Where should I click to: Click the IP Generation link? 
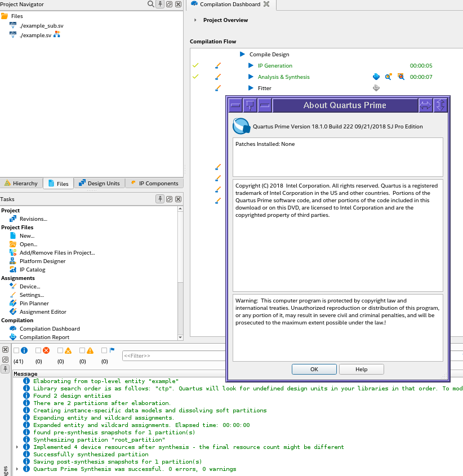[x=275, y=65]
